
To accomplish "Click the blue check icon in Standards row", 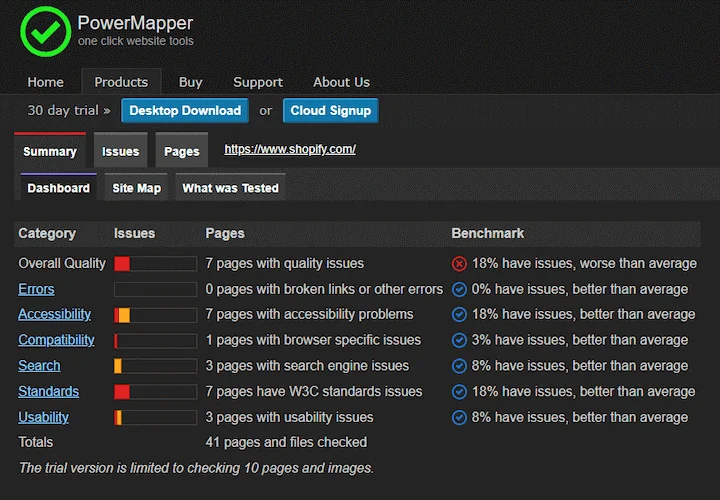I will 459,392.
